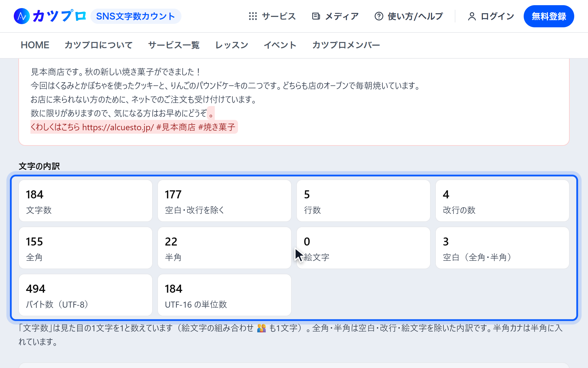Click the 無料登録 button

[x=549, y=16]
